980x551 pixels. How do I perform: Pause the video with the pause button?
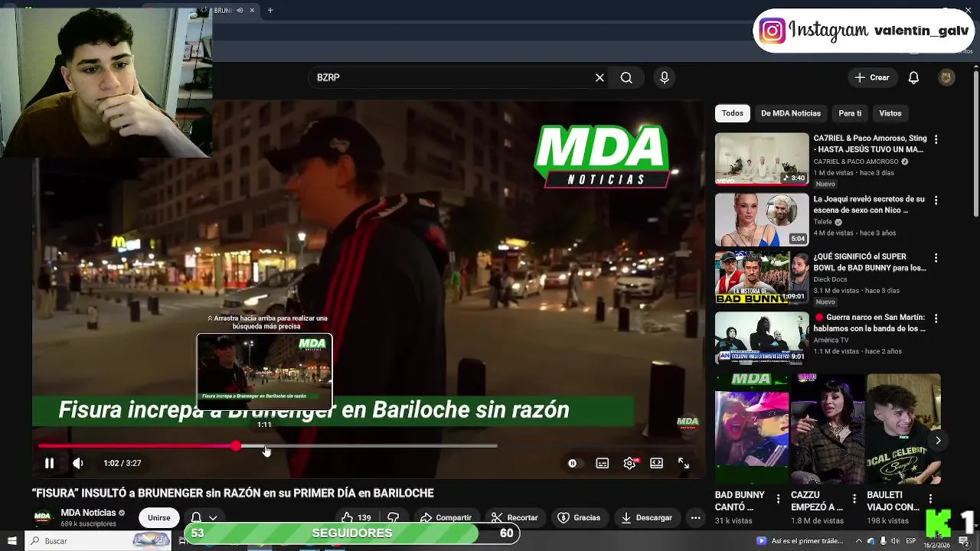49,463
